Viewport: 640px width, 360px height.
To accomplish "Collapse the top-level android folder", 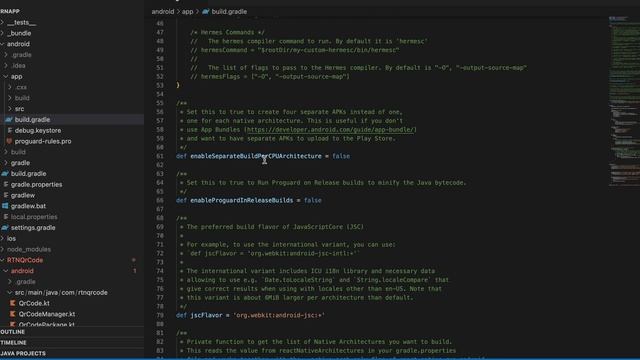I will 2,44.
